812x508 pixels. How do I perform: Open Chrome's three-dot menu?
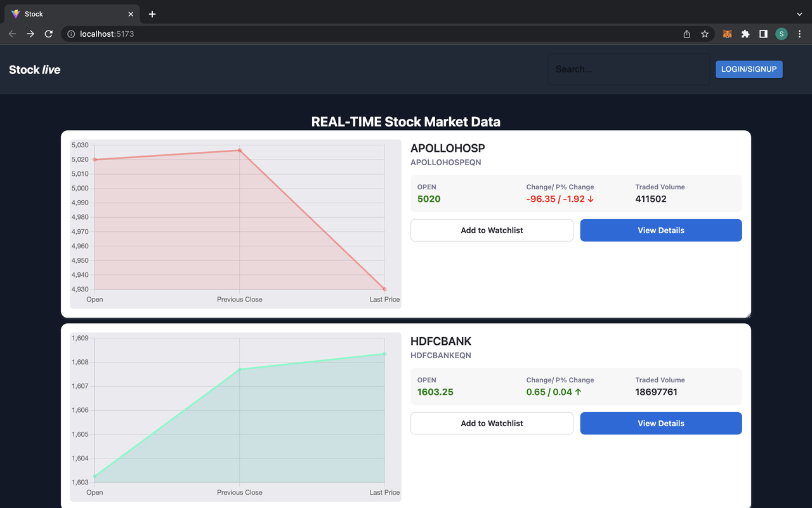(799, 34)
